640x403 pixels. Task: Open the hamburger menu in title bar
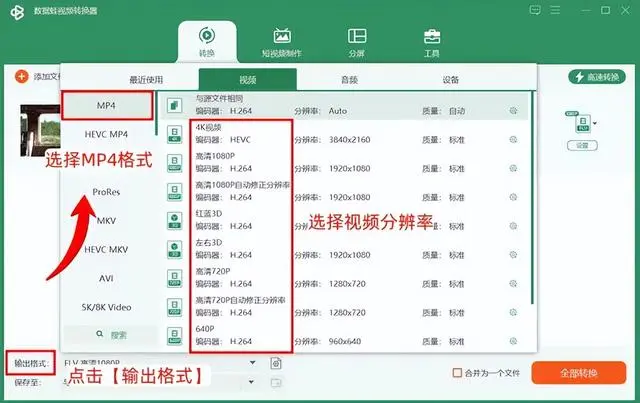click(555, 10)
